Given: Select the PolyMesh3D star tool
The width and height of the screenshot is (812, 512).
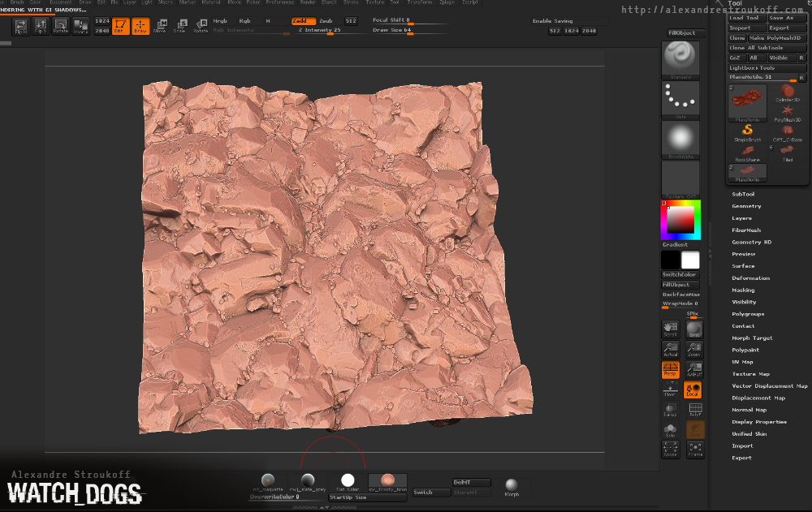Looking at the screenshot, I should 787,114.
